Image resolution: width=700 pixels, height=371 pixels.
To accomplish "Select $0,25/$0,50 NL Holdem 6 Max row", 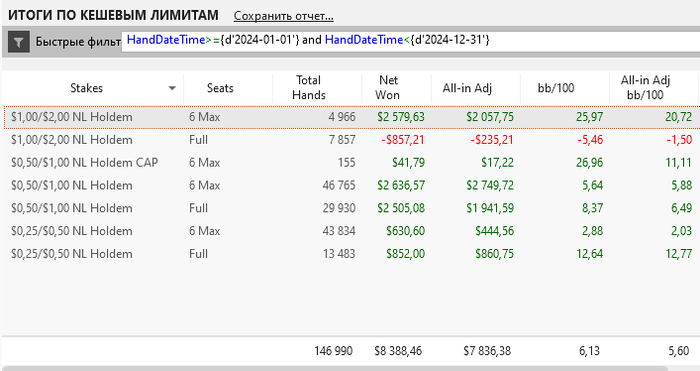I will click(350, 231).
